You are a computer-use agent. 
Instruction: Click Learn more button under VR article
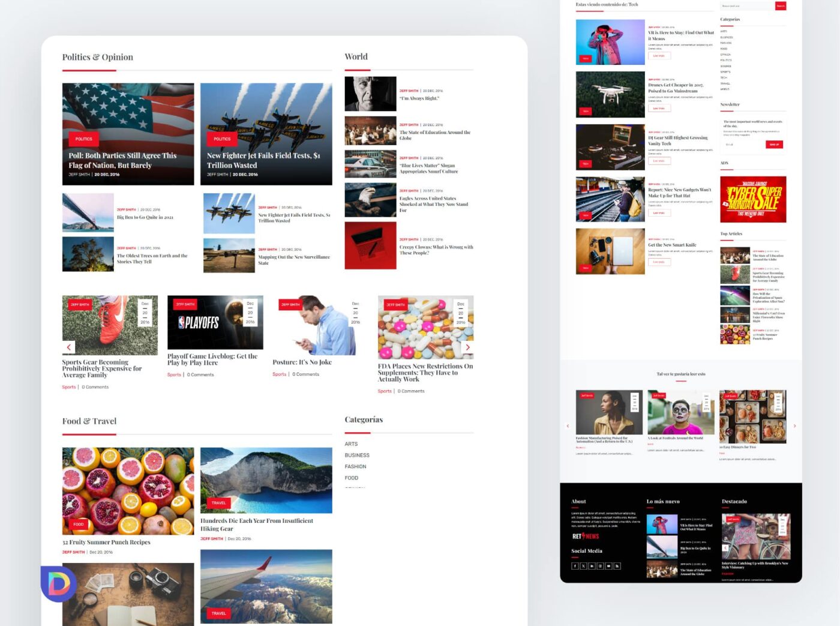pos(659,56)
